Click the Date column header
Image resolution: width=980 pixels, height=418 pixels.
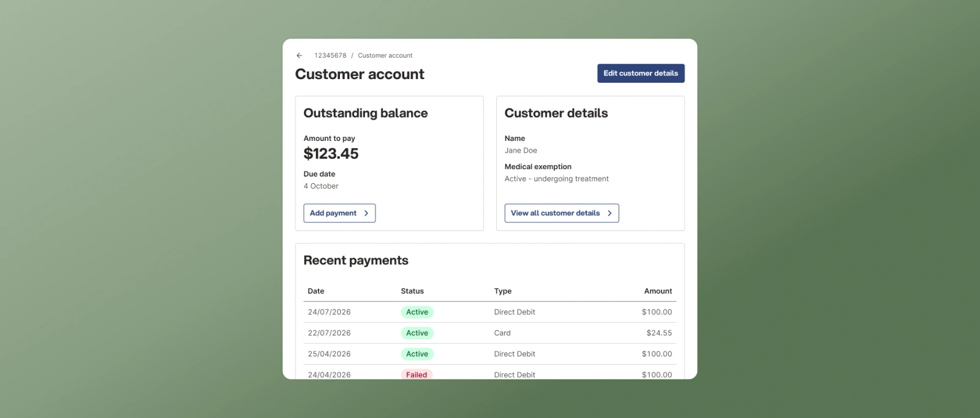(x=316, y=291)
